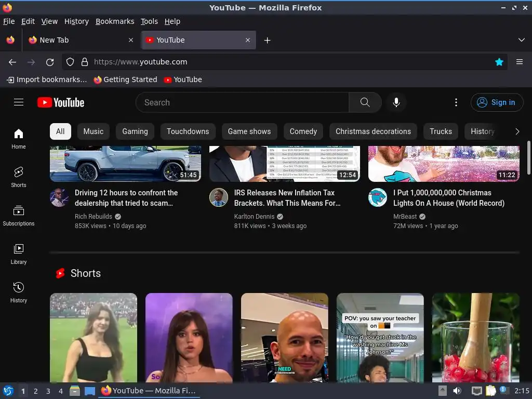Switch to workspace 3 in taskbar
The image size is (532, 399).
pos(48,391)
